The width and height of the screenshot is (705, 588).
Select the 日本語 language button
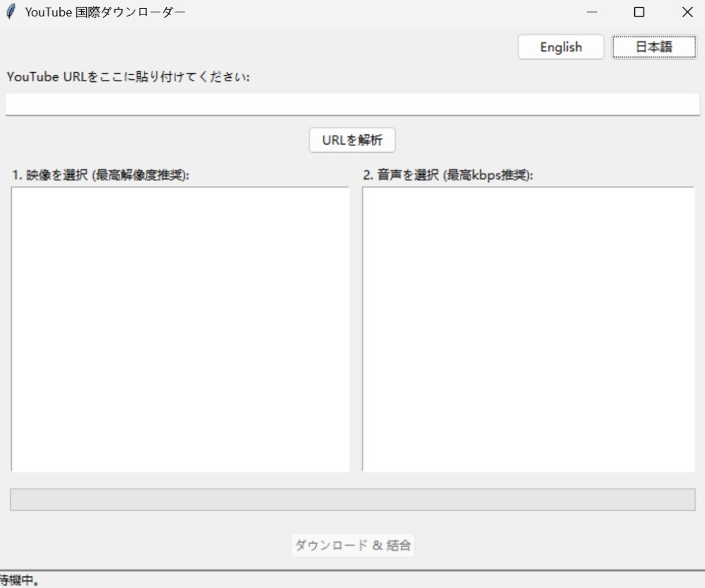654,47
